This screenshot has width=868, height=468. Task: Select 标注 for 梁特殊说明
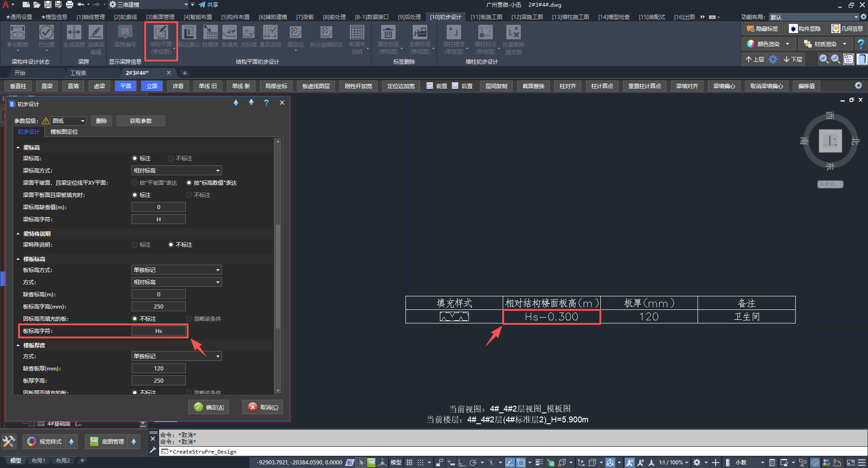(135, 245)
